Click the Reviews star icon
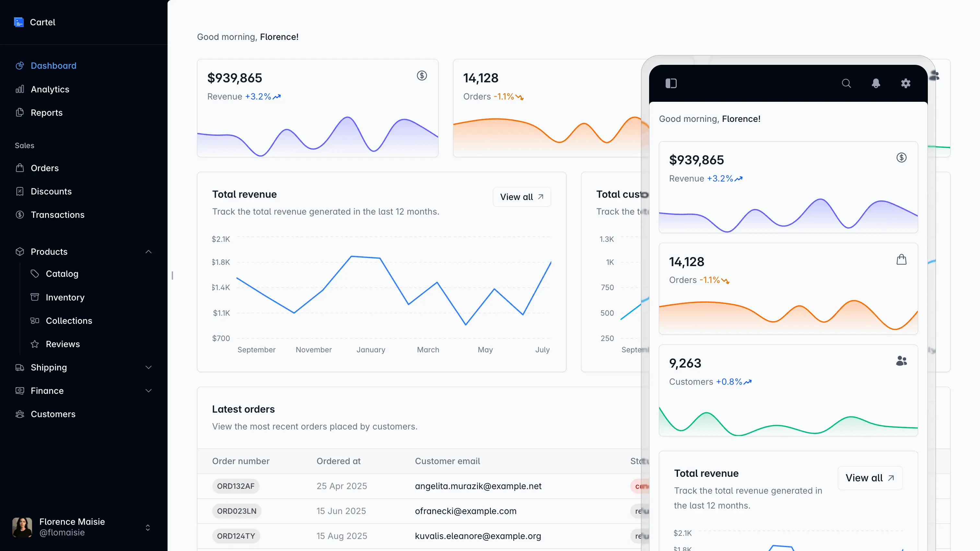The image size is (980, 551). click(x=35, y=344)
